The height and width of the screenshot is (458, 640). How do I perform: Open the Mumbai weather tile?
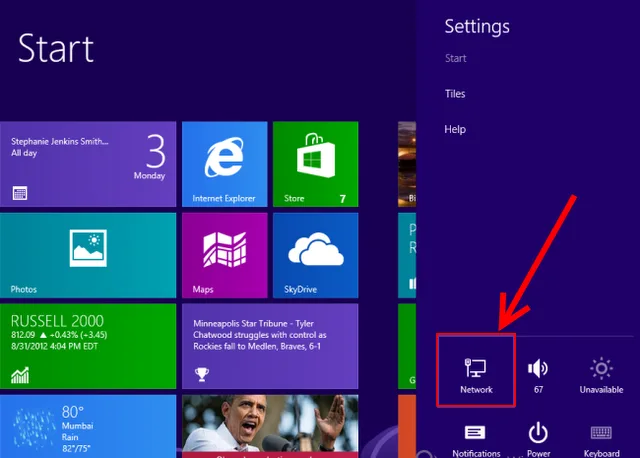point(88,426)
